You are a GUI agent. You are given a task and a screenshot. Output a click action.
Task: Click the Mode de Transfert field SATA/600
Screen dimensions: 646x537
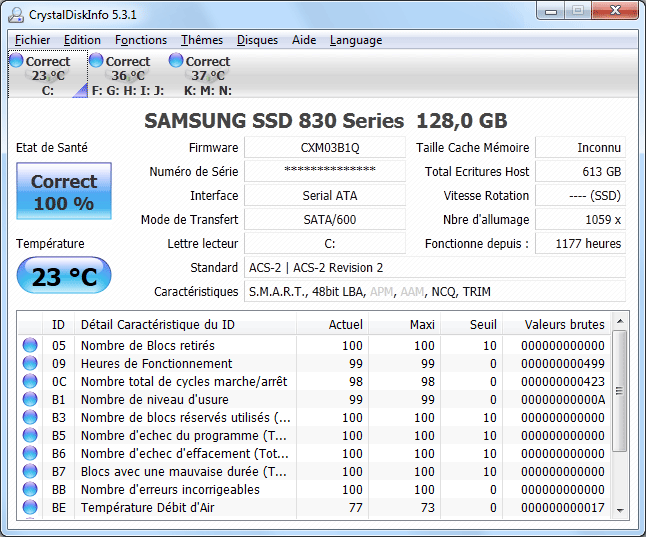tap(325, 219)
